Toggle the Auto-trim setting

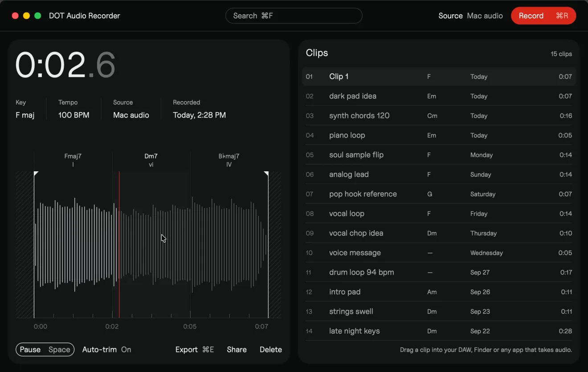(x=106, y=350)
